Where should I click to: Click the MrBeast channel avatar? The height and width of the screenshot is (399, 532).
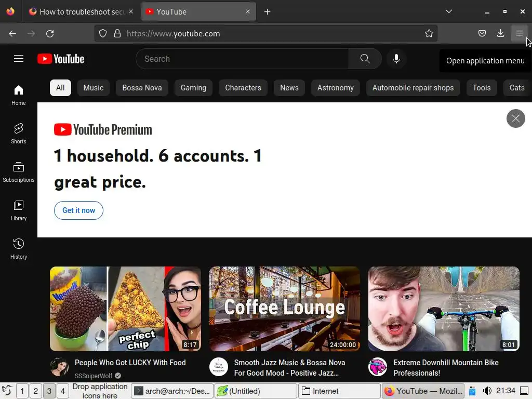tap(378, 367)
